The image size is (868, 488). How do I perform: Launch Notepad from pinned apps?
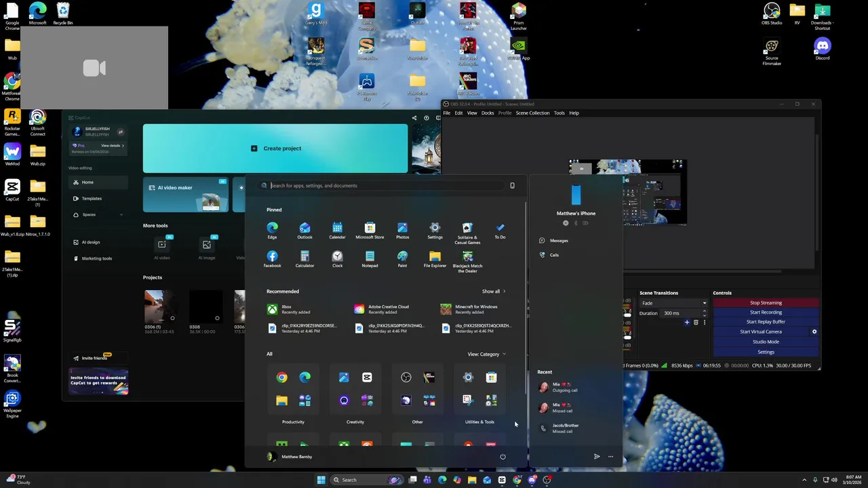pos(370,259)
